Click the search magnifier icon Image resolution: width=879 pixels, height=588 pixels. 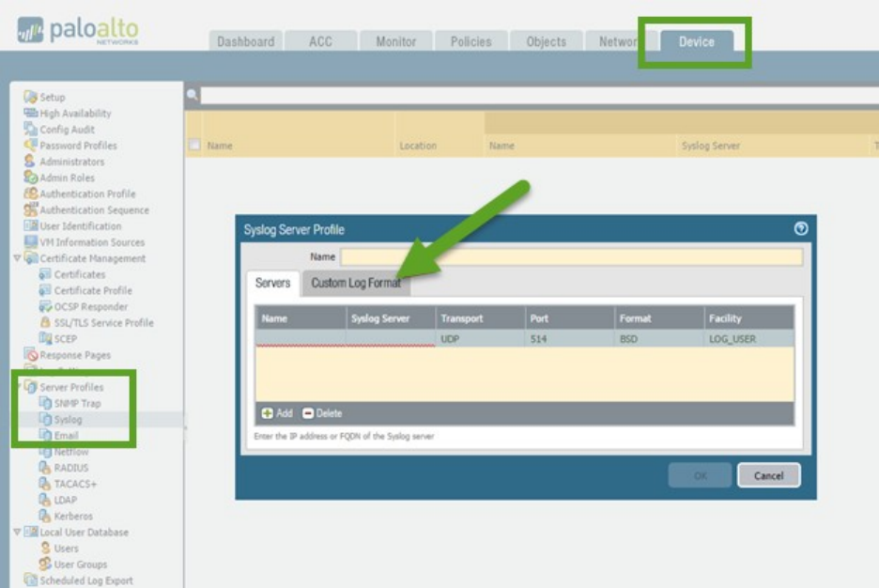(193, 95)
